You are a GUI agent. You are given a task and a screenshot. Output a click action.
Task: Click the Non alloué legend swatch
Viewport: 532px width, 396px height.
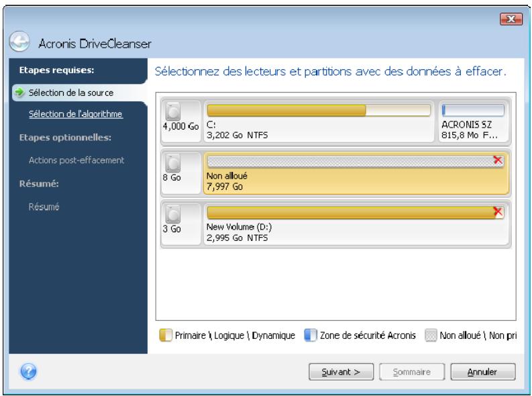click(431, 336)
